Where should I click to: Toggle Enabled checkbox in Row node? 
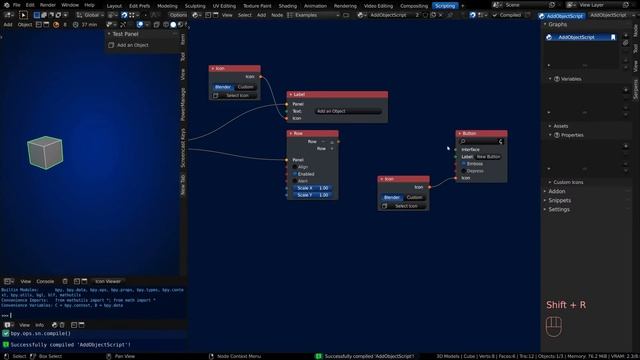click(295, 174)
